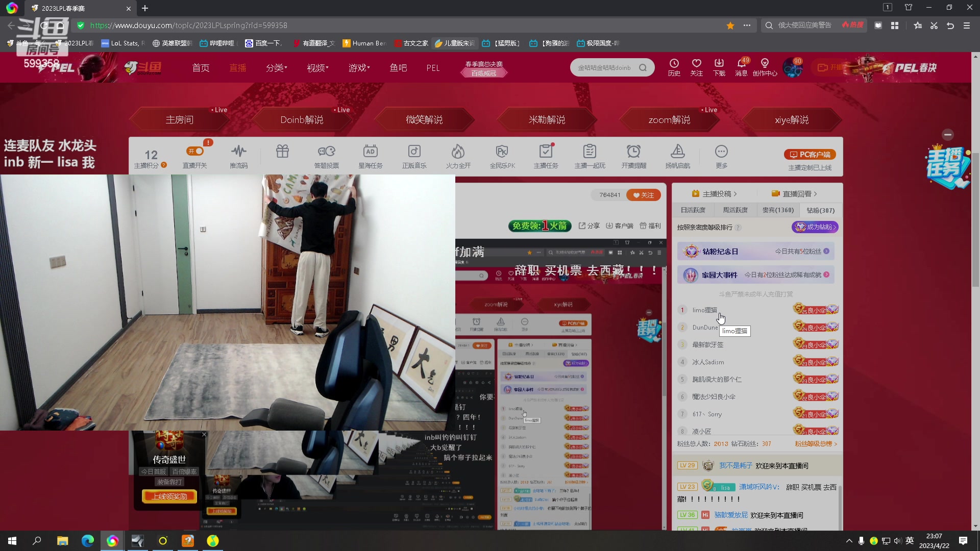Expand 家园大事件 banner arrow
Screen dimensions: 980x551
[x=826, y=274]
